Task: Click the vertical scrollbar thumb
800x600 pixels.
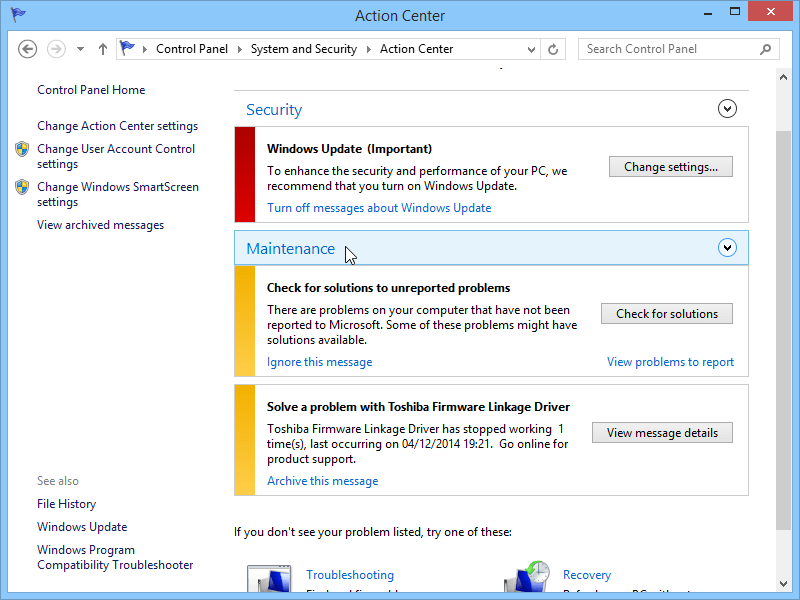Action: coord(783,330)
